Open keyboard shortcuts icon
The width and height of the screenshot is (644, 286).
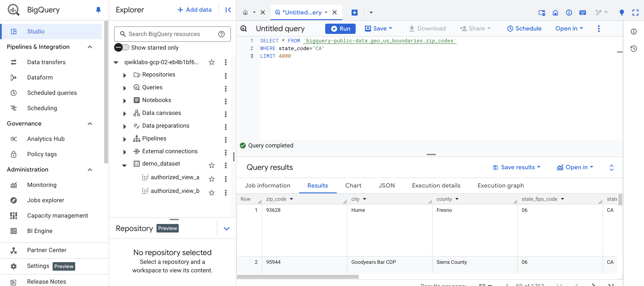click(x=582, y=12)
